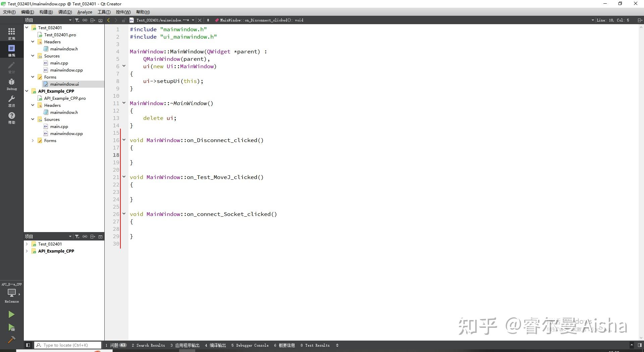Viewport: 644px width, 352px height.
Task: Expand API_Example_CPP in the lower project panel
Action: [x=27, y=251]
